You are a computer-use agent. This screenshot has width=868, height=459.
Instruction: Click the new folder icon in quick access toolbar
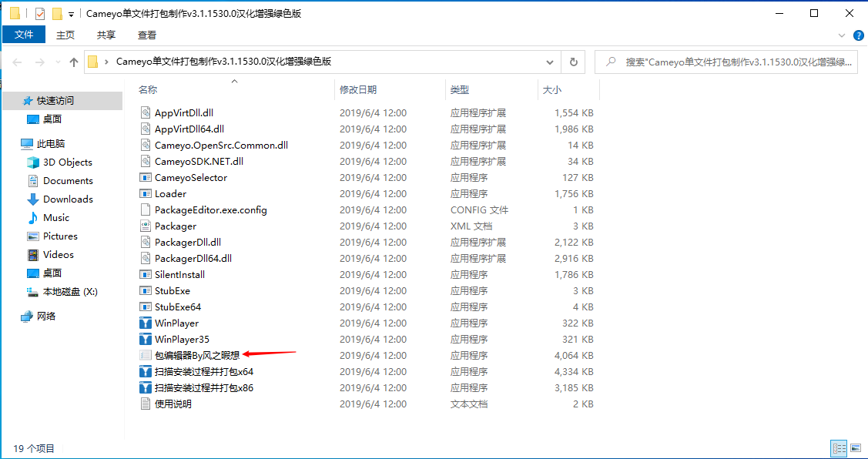coord(57,14)
